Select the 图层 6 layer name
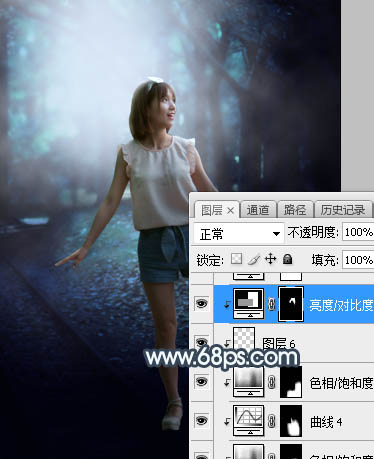This screenshot has height=459, width=374. click(x=279, y=344)
